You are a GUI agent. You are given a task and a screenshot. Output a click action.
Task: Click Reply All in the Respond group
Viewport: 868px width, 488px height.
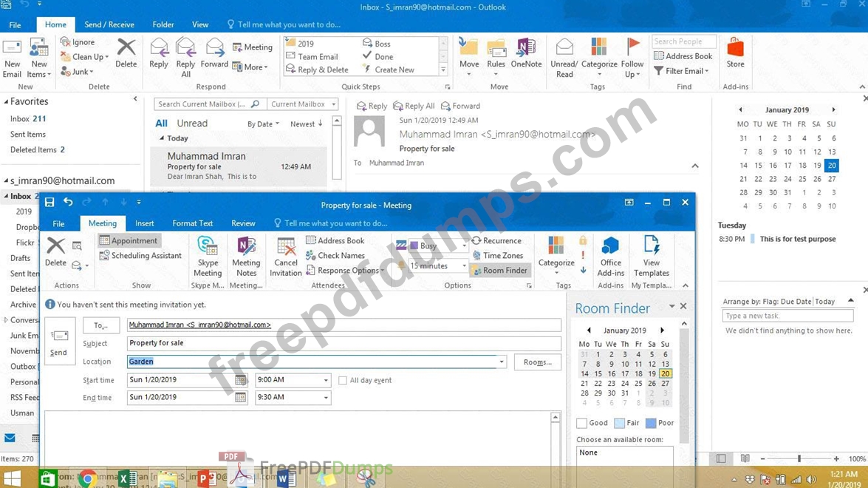[185, 58]
